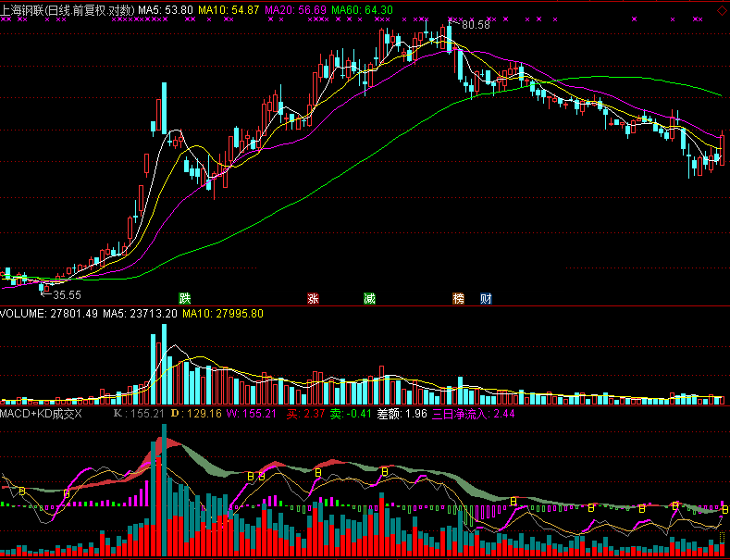Image resolution: width=730 pixels, height=560 pixels.
Task: Click the 80.58 high price label
Action: [476, 25]
